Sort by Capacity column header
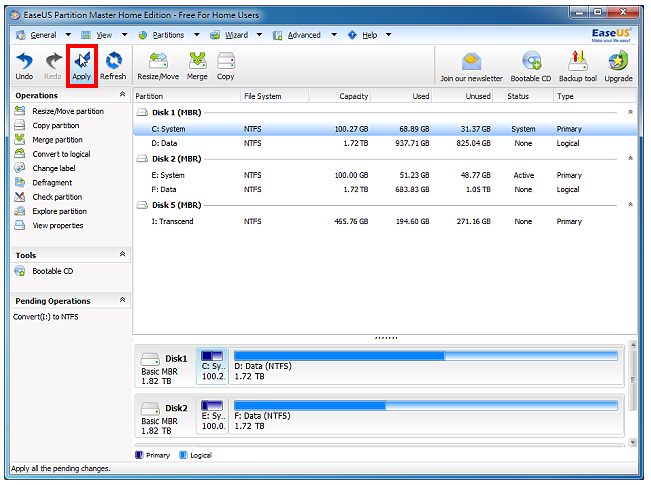Screen dimensions: 651x485 (340, 96)
